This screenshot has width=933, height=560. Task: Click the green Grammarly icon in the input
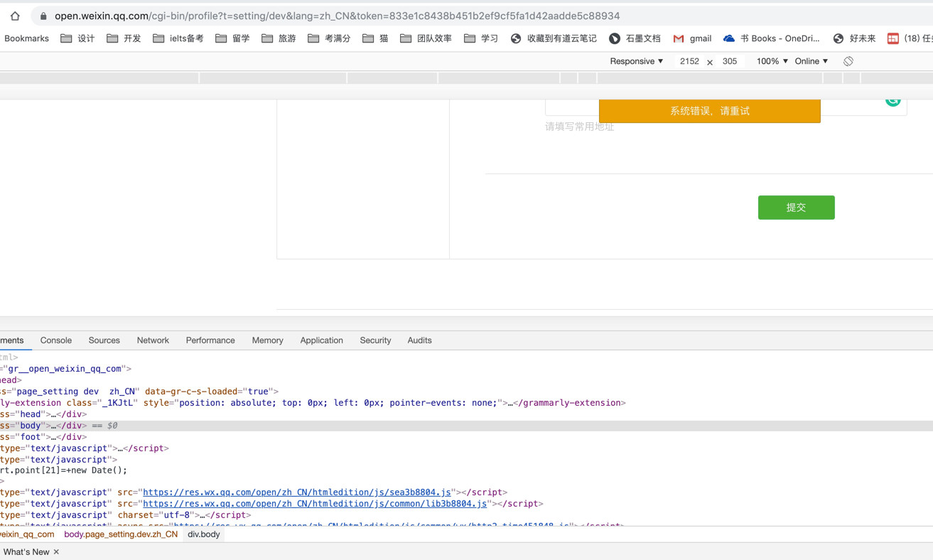[x=892, y=102]
